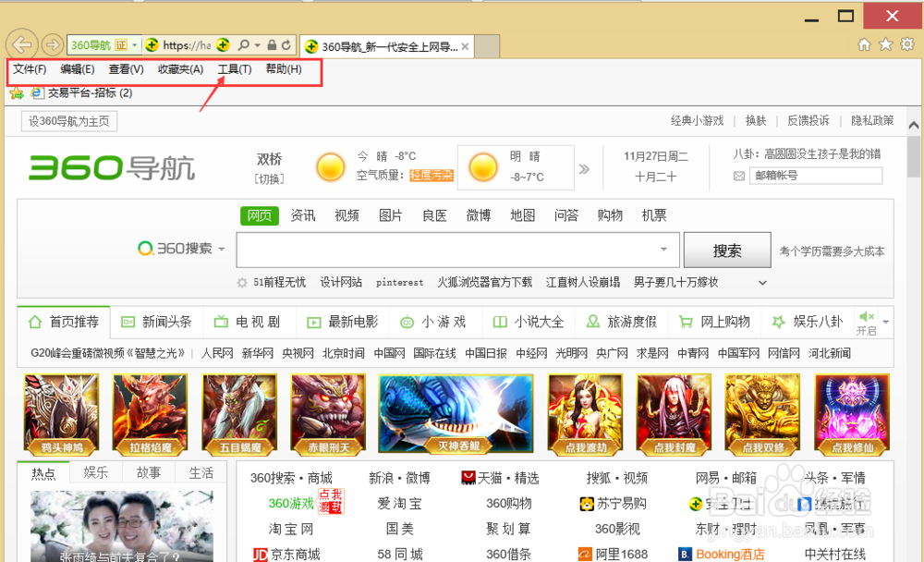Switch to 电视剧 navigation tab
Screen dimensions: 924x562
[x=249, y=322]
